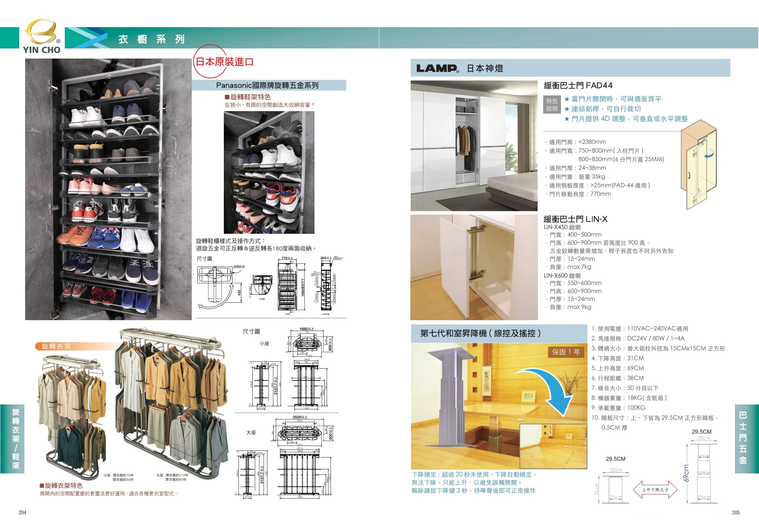Click the 1680以上 dimension label
Screen dimensions: 759x532
tap(306, 329)
